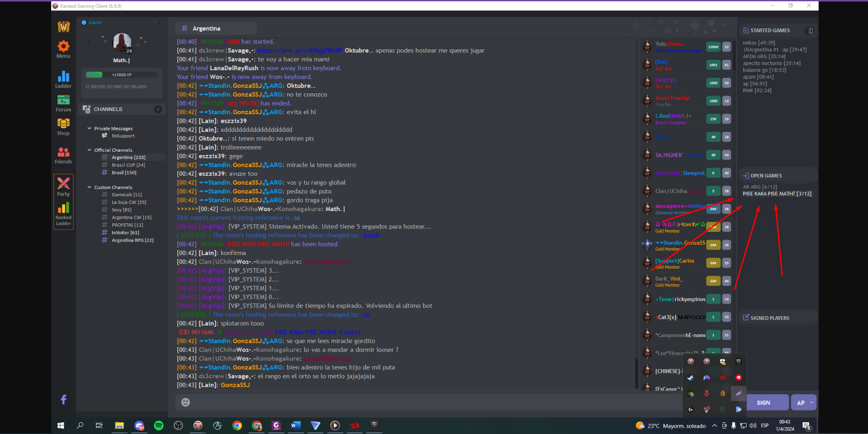Click user DarK_Vini_ in player list
Image resolution: width=868 pixels, height=434 pixels.
(669, 279)
